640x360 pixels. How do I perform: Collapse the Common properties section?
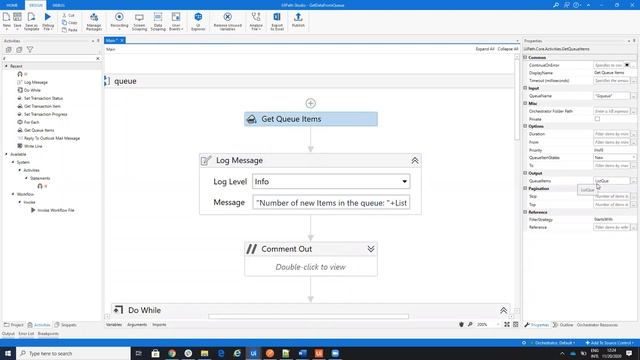tap(525, 58)
